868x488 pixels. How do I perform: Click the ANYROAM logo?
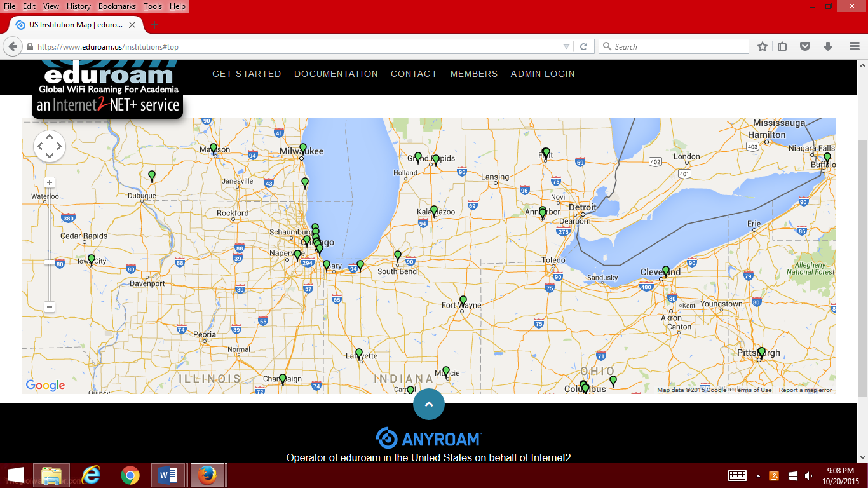pyautogui.click(x=429, y=438)
